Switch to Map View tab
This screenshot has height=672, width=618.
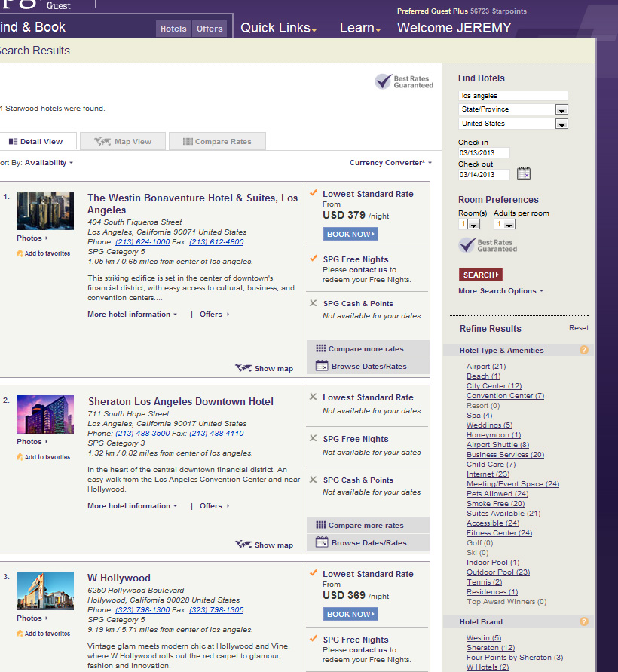pos(123,141)
